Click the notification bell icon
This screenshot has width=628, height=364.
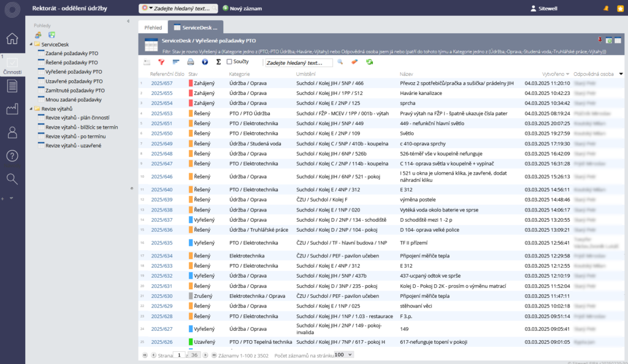point(605,9)
